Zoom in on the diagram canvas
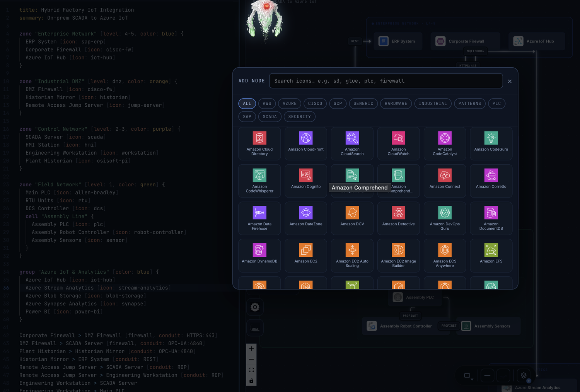 (251, 349)
